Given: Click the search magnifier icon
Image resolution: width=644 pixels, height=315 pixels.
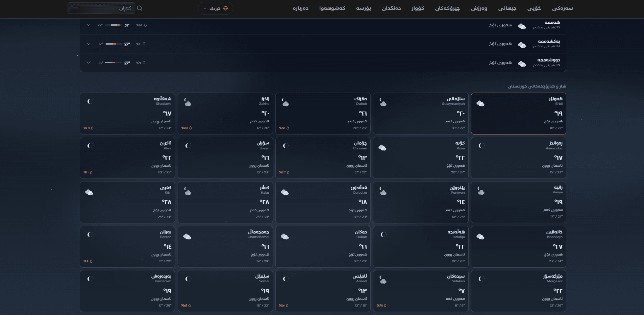Looking at the screenshot, I should [140, 8].
